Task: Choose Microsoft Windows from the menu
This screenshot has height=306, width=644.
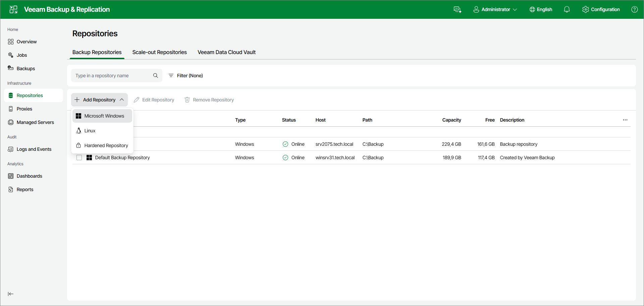Action: [x=102, y=116]
